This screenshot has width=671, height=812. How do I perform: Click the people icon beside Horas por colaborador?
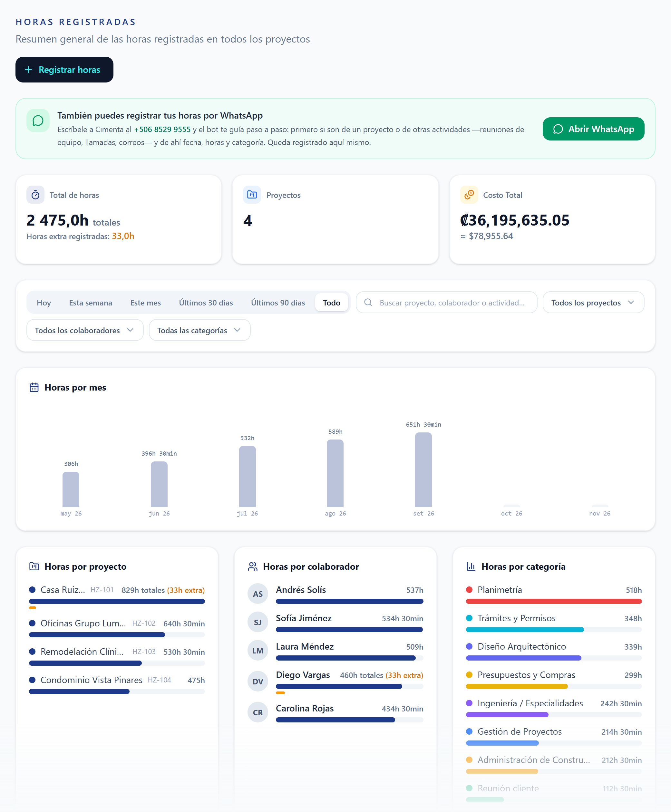pos(252,566)
